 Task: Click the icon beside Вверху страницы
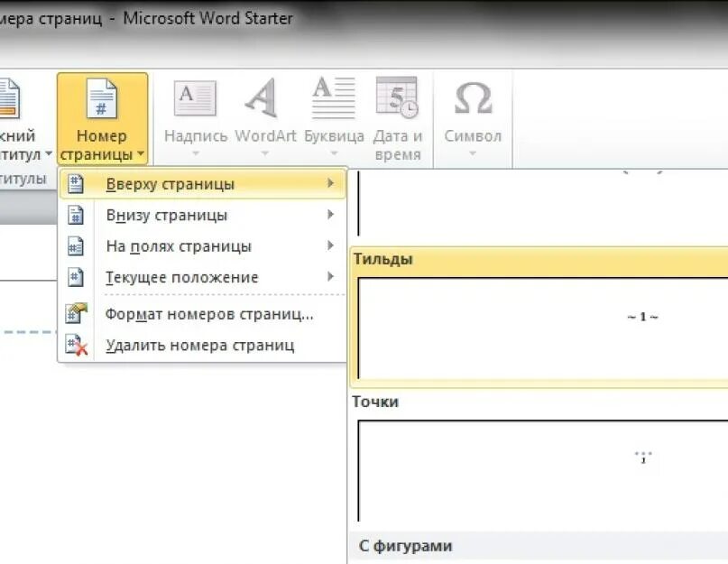coord(76,183)
